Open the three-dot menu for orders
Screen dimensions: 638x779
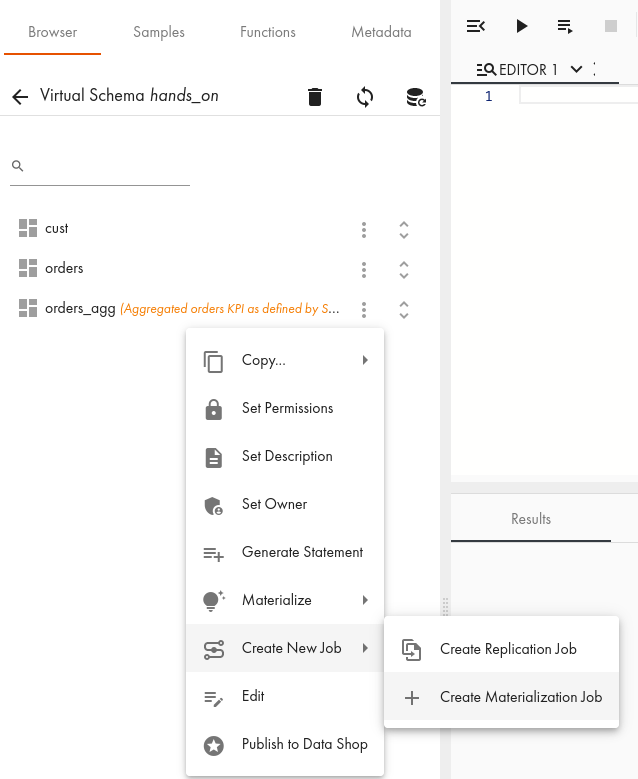pyautogui.click(x=364, y=269)
